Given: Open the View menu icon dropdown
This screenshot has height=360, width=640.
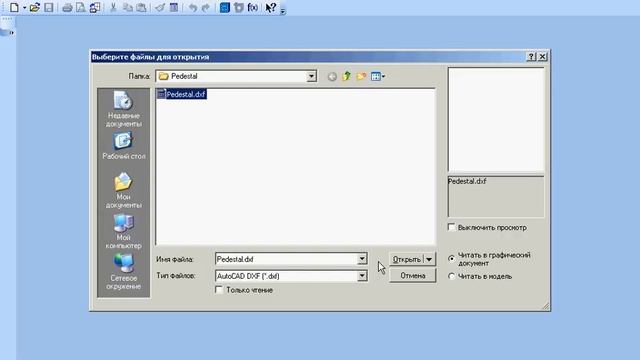Looking at the screenshot, I should pyautogui.click(x=378, y=76).
